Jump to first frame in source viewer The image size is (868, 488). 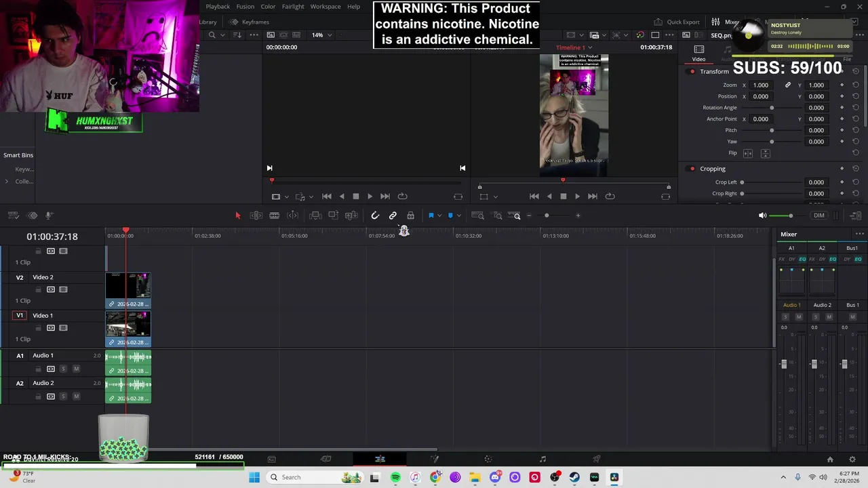pos(326,197)
